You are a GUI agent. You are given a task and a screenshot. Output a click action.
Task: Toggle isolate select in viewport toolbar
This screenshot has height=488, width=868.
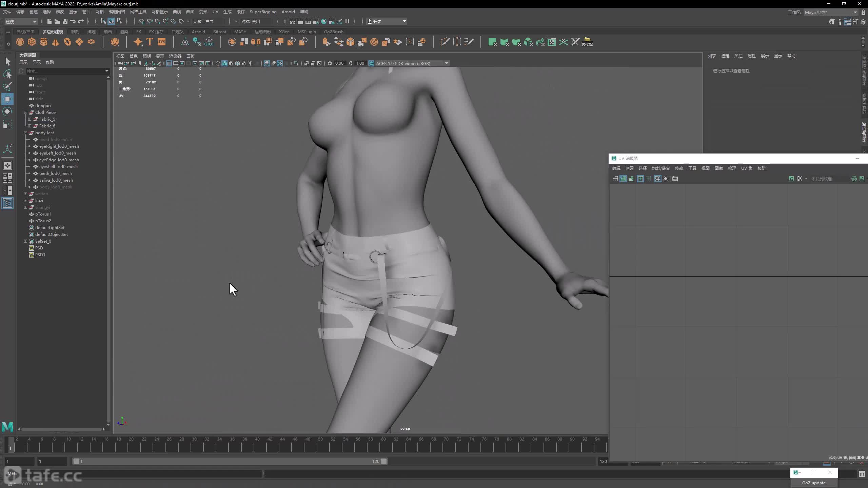tap(296, 63)
